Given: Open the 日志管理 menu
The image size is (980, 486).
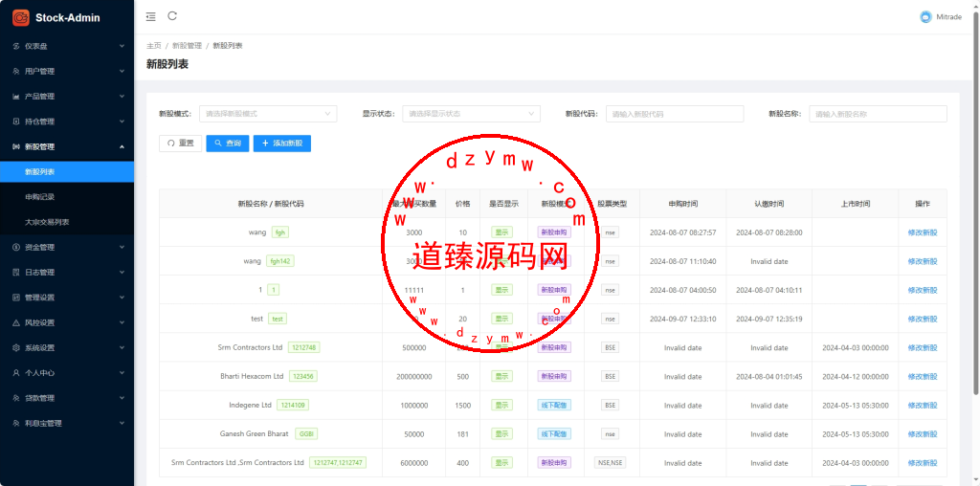Looking at the screenshot, I should coord(67,273).
